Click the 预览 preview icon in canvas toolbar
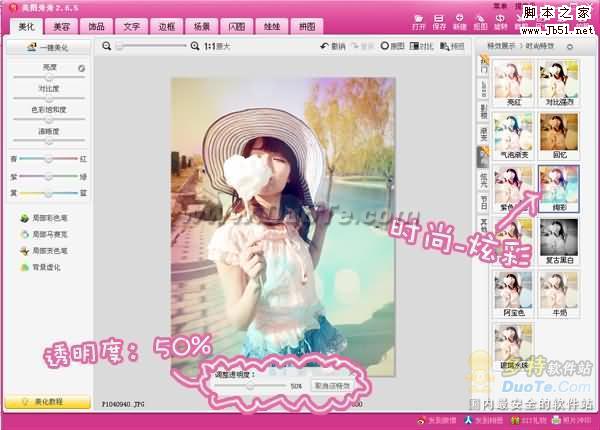 click(x=452, y=46)
